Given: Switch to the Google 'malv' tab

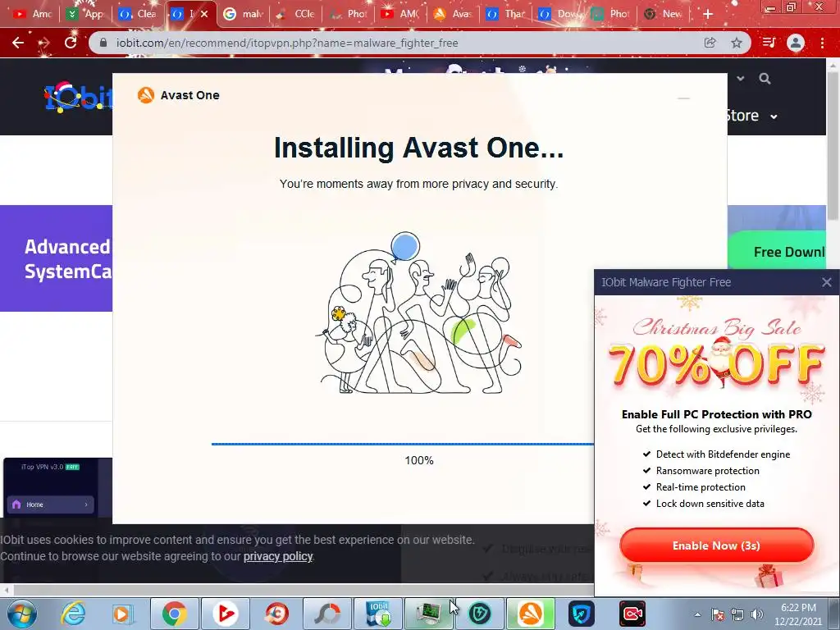Looking at the screenshot, I should 243,14.
